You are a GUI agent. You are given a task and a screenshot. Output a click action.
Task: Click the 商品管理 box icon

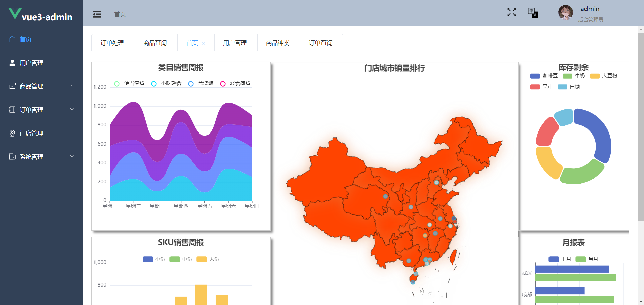pyautogui.click(x=12, y=86)
